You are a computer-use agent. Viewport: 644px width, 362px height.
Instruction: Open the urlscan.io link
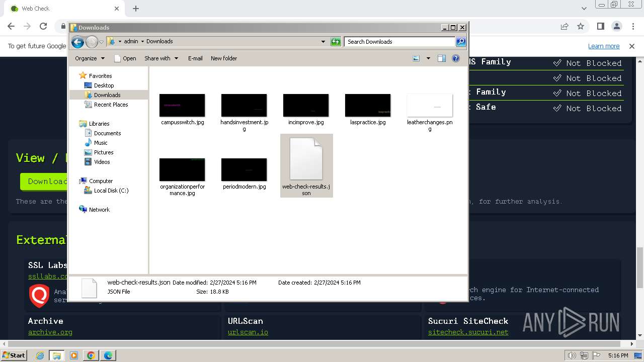(248, 332)
